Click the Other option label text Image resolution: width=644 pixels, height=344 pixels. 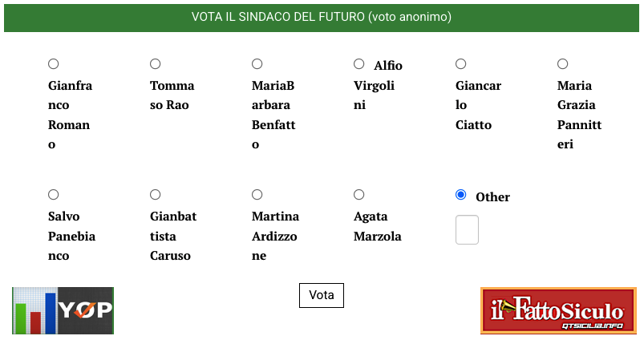point(493,197)
